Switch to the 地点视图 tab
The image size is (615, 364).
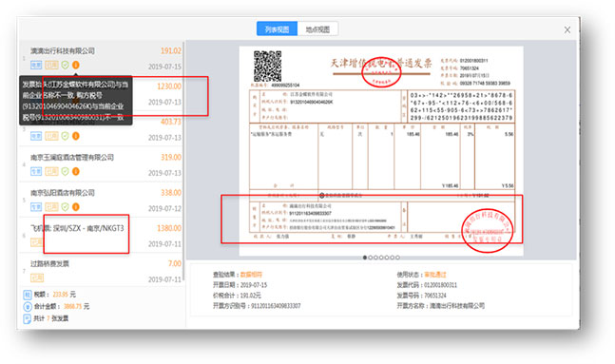pos(317,29)
